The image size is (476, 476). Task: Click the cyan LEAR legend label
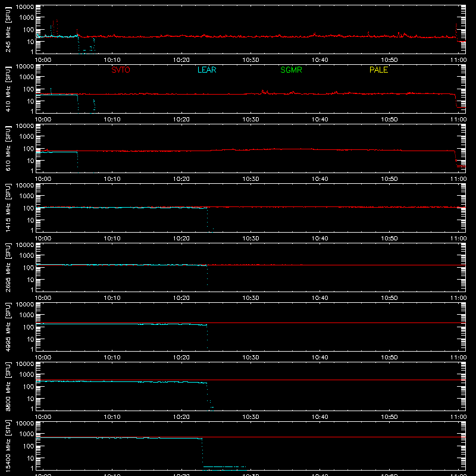[206, 70]
